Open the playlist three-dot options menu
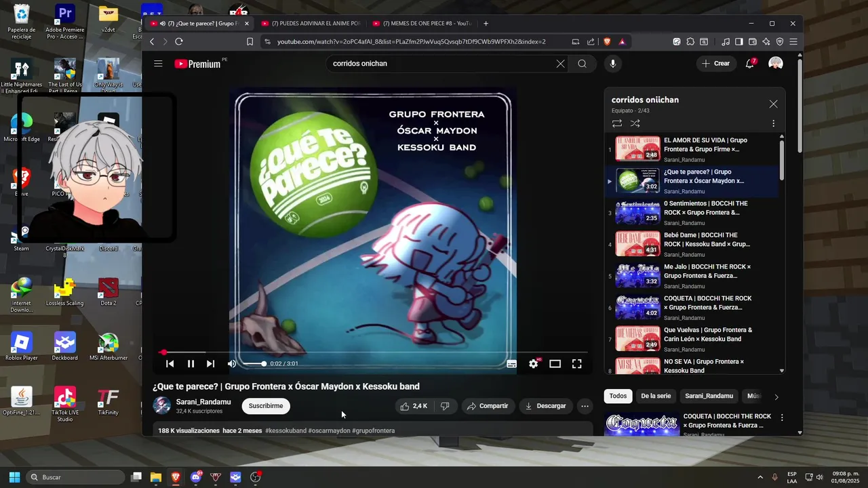Viewport: 868px width, 488px height. coord(773,123)
